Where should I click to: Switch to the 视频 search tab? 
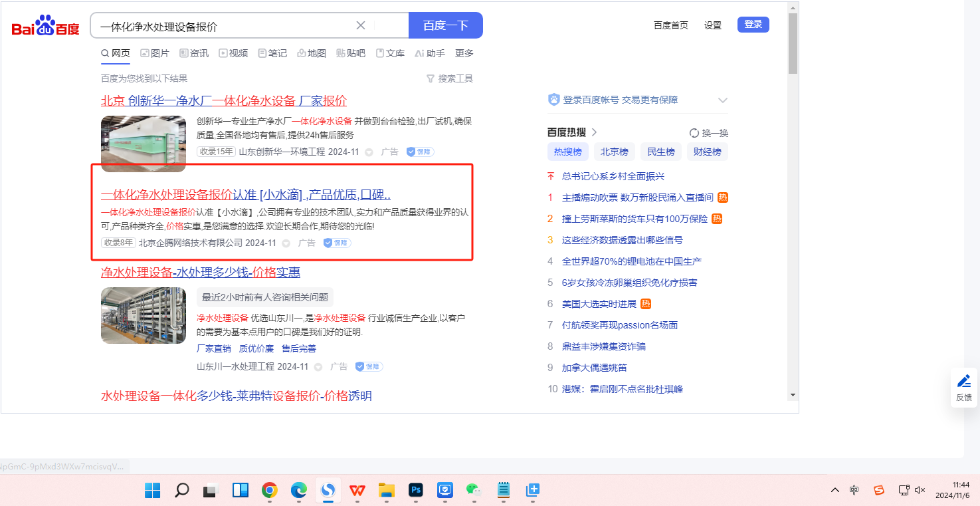(233, 53)
